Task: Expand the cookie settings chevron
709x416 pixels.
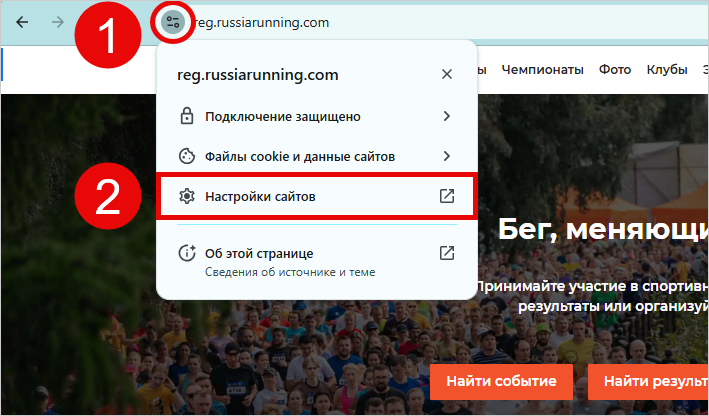Action: 447,156
